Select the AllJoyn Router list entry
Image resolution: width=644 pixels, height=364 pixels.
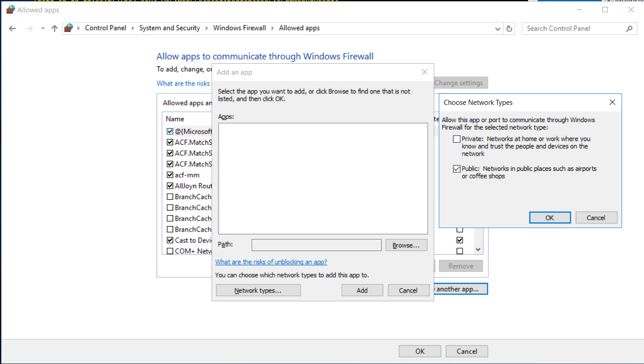(x=193, y=186)
